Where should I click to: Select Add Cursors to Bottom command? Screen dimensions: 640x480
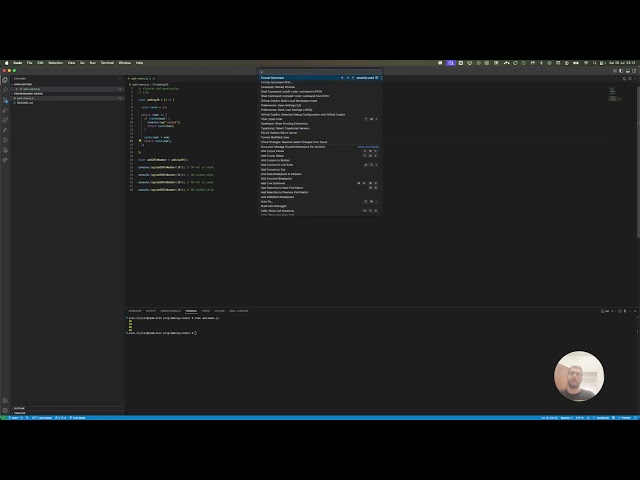pyautogui.click(x=320, y=160)
